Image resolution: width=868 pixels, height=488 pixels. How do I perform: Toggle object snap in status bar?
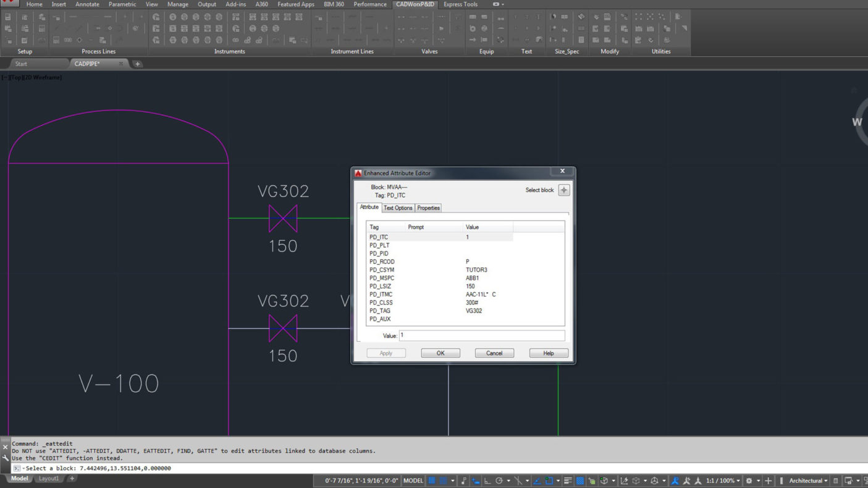click(549, 481)
